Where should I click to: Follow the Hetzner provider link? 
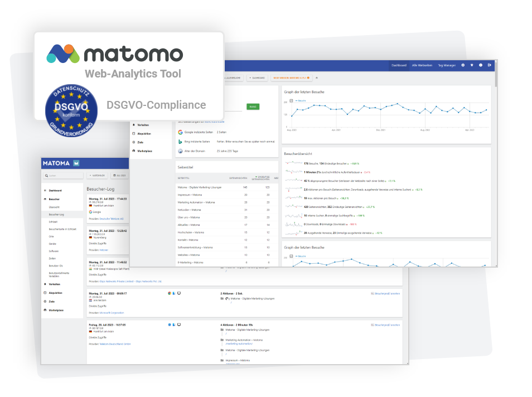click(104, 250)
